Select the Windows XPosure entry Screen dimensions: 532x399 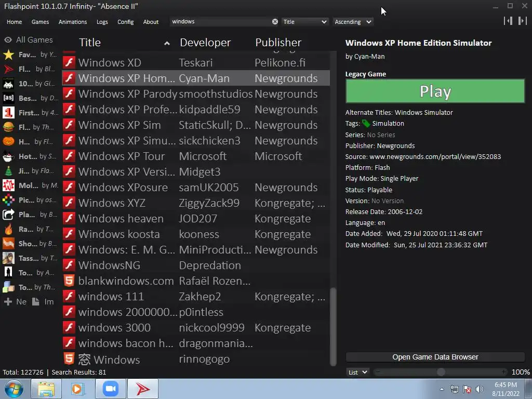click(196, 187)
